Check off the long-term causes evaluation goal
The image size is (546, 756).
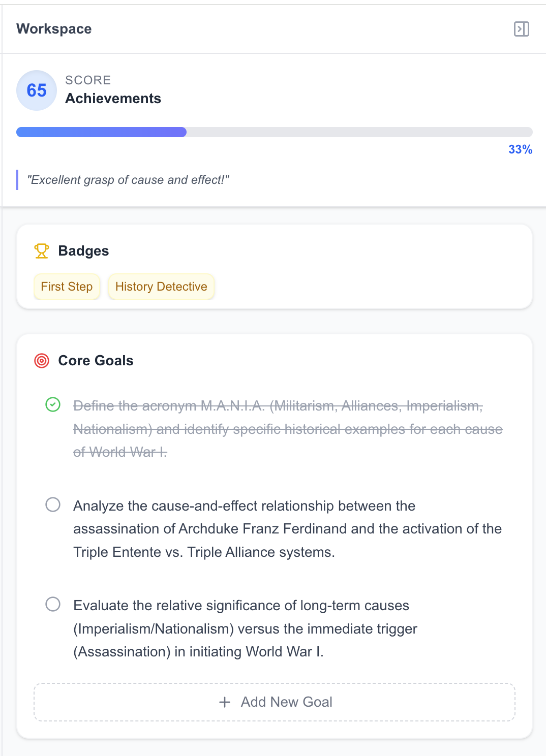pyautogui.click(x=53, y=604)
